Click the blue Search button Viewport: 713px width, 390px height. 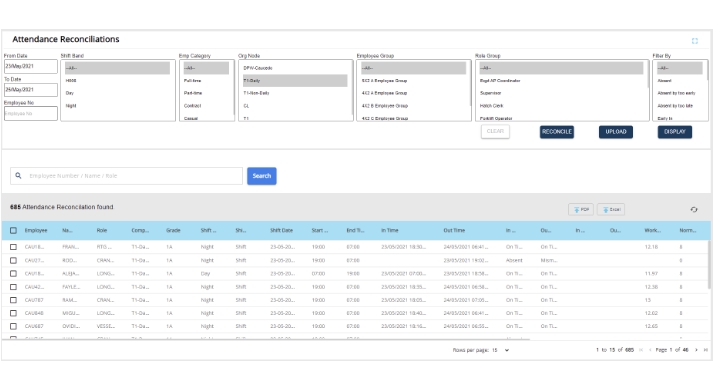click(261, 176)
